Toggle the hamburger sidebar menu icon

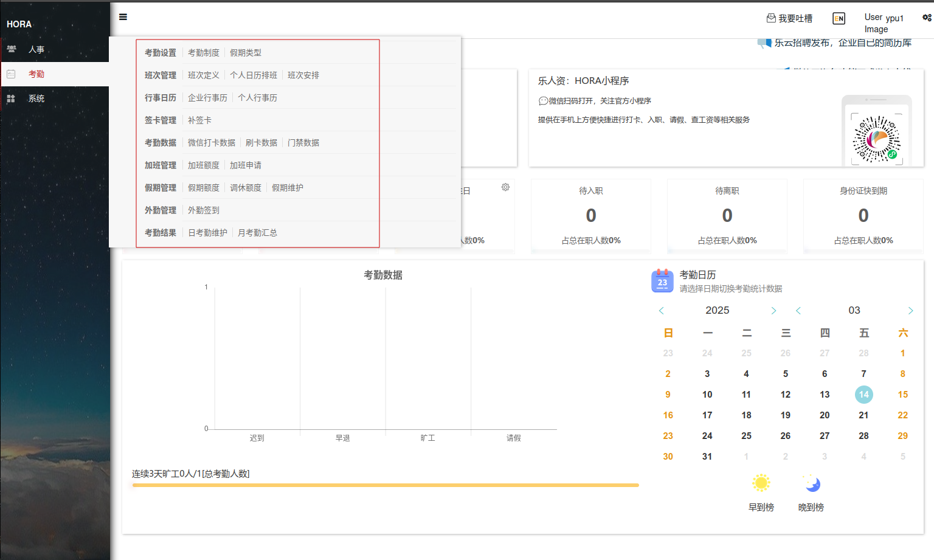123,17
